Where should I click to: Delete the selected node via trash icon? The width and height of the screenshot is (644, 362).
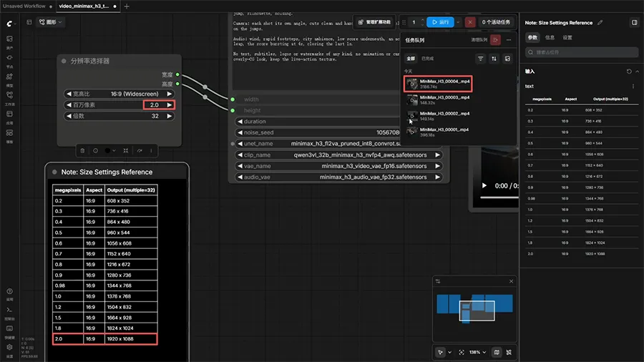pos(82,151)
